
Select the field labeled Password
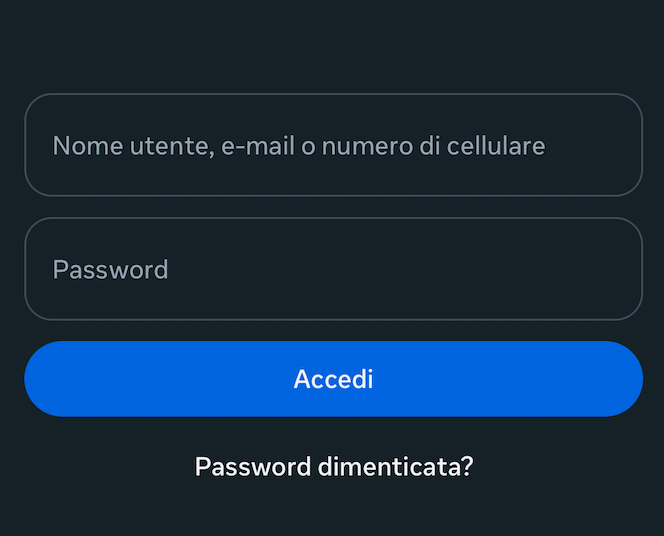point(333,269)
